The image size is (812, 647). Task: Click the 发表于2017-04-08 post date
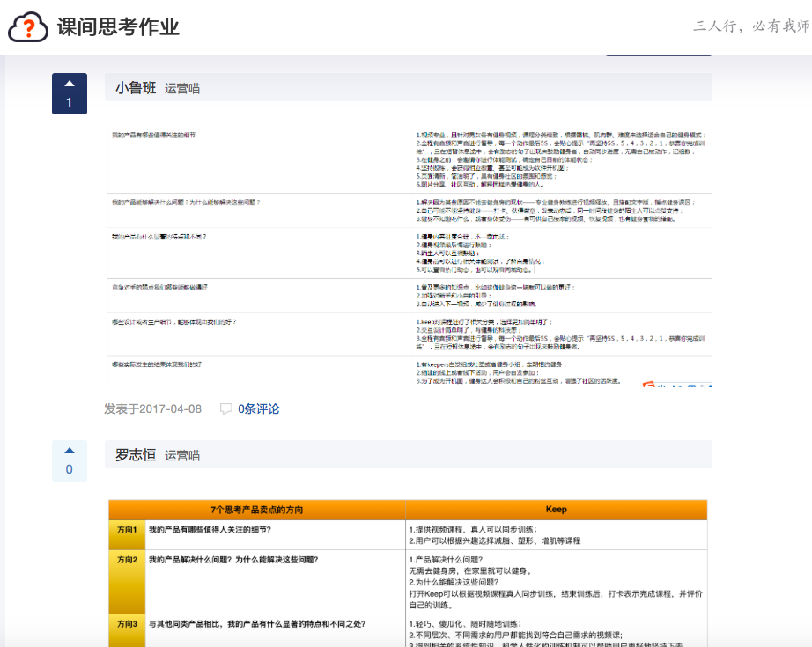click(x=152, y=409)
